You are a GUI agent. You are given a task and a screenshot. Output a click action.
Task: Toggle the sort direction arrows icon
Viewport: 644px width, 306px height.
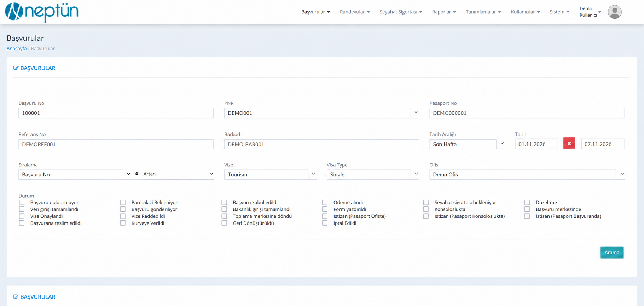pyautogui.click(x=137, y=174)
